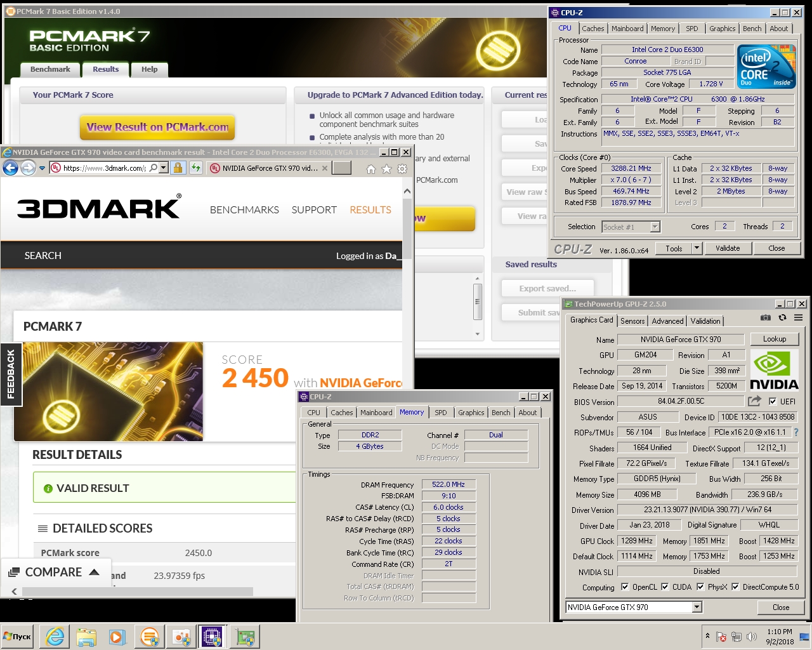Click PCMark 7 taskbar icon
812x650 pixels.
pos(150,637)
